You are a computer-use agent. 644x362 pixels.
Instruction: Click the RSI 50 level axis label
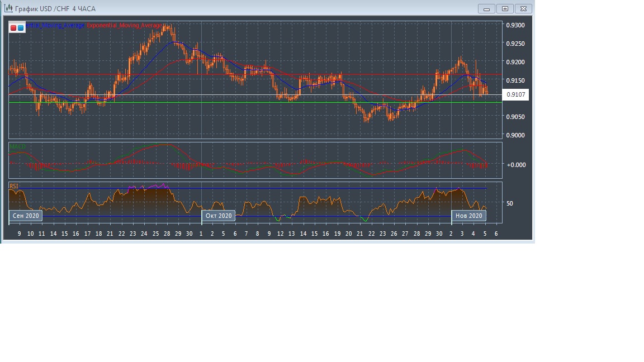[x=510, y=203]
